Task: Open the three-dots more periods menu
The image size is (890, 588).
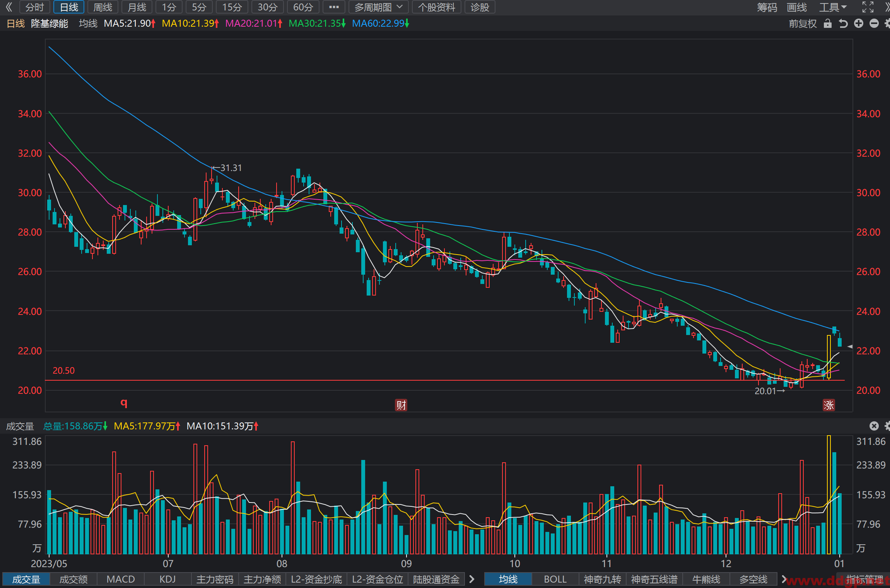Action: point(334,7)
